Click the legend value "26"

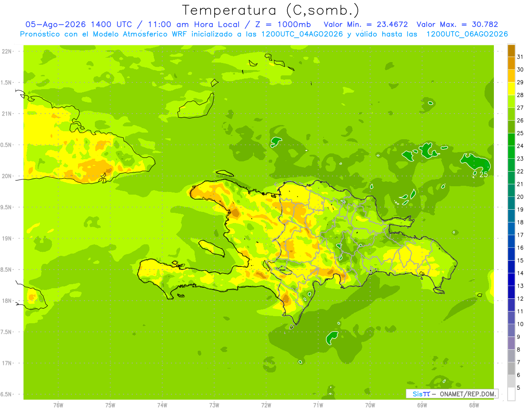click(520, 120)
